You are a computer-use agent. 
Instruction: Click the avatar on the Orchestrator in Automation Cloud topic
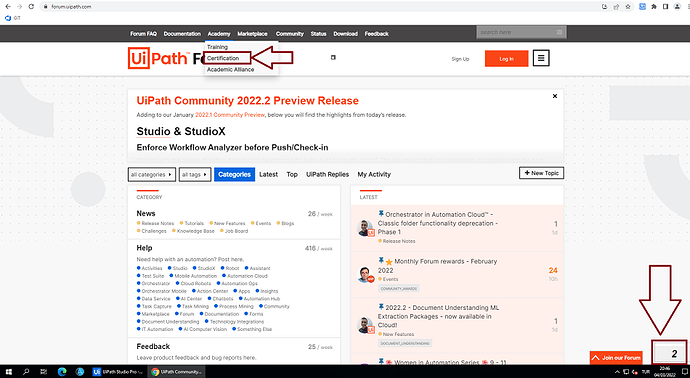(365, 228)
